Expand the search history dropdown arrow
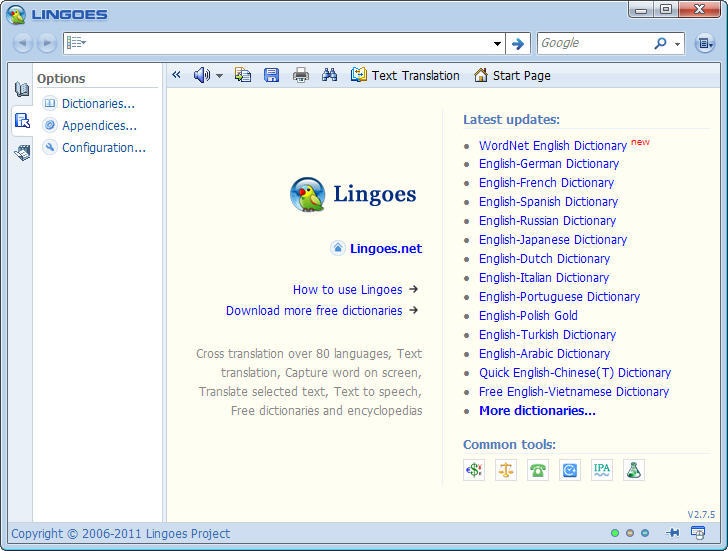The width and height of the screenshot is (728, 551). pos(497,44)
